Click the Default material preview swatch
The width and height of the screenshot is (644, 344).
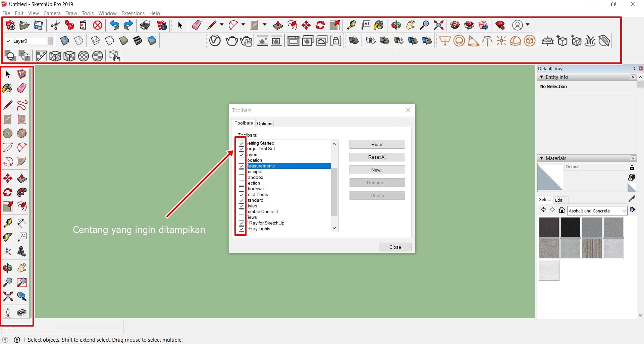(550, 177)
